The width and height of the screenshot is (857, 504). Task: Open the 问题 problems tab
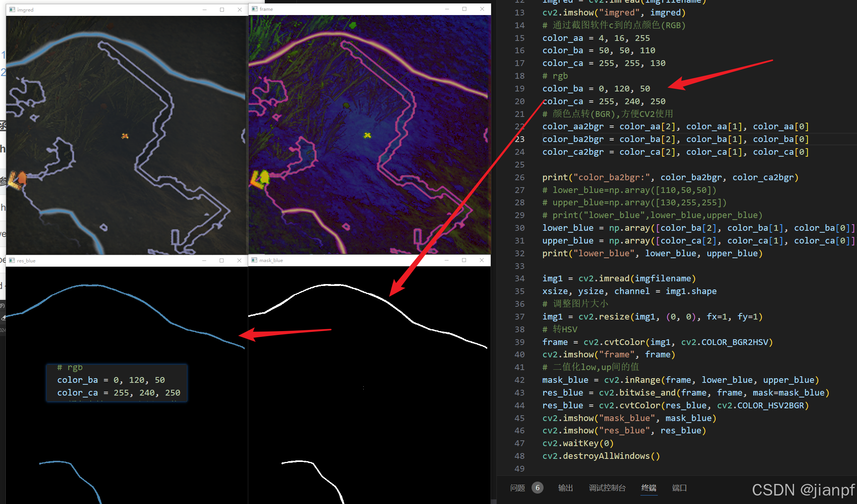point(518,488)
